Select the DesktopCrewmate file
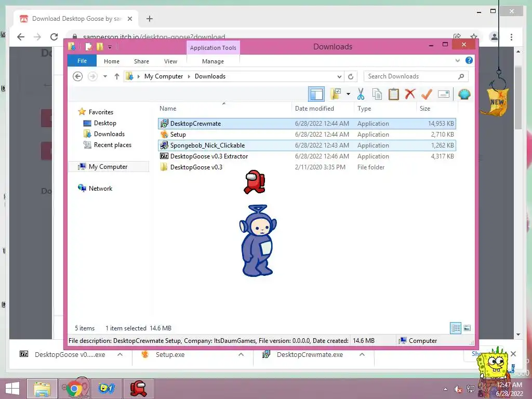Image resolution: width=532 pixels, height=399 pixels. (307, 124)
